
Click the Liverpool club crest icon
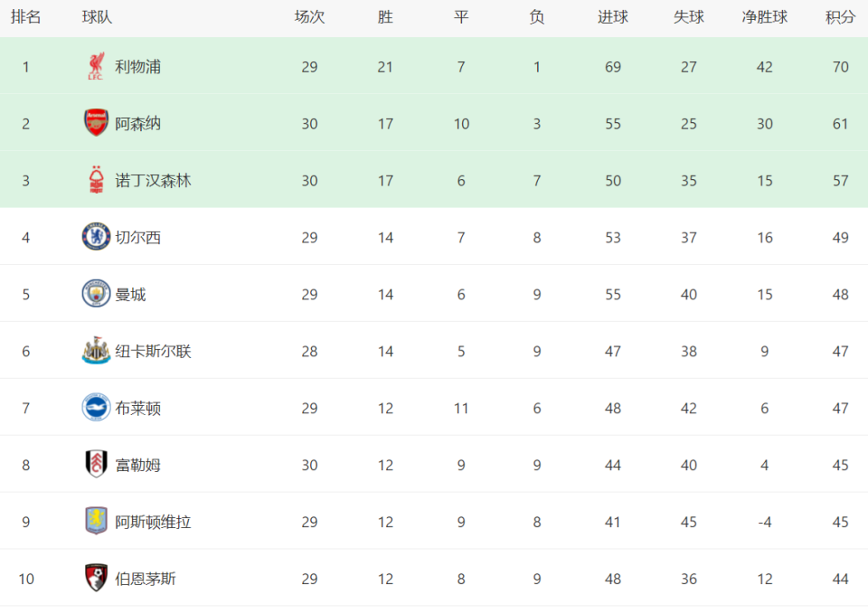(x=96, y=66)
